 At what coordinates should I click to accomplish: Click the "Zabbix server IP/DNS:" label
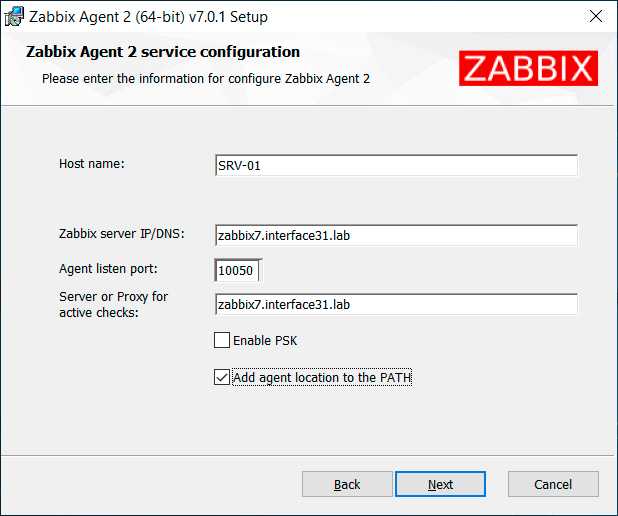[x=121, y=233]
